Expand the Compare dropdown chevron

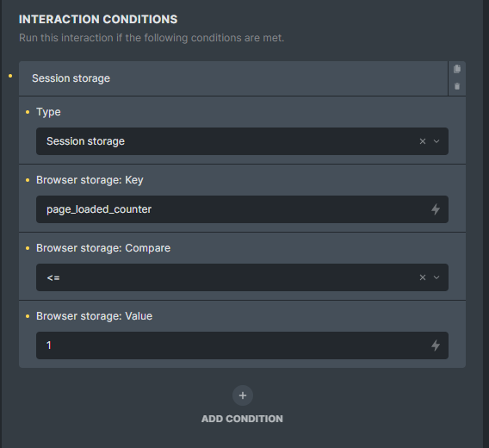436,277
